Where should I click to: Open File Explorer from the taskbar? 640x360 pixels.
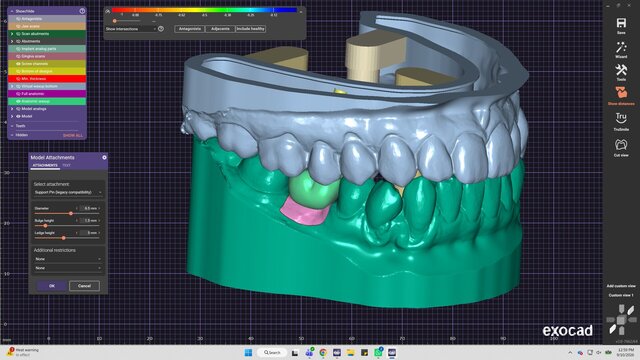[351, 352]
